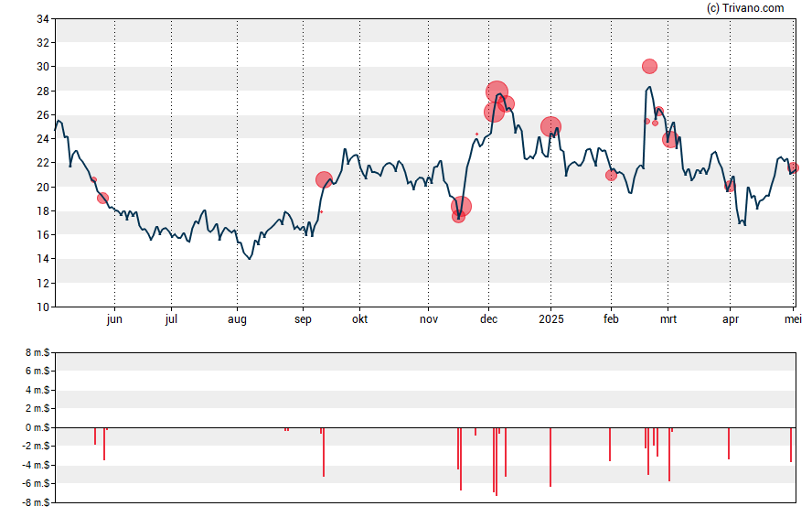This screenshot has width=812, height=517.
Task: Click the price axis value 14
Action: pos(43,259)
